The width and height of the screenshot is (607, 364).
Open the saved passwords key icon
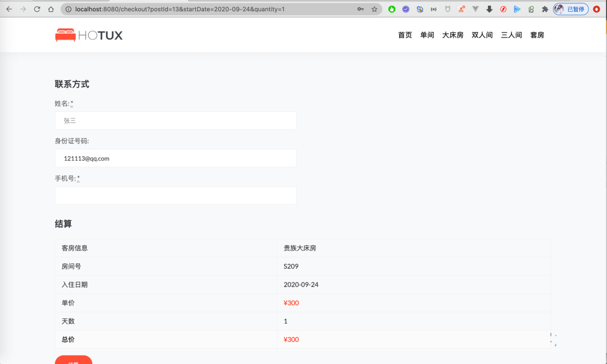[360, 9]
